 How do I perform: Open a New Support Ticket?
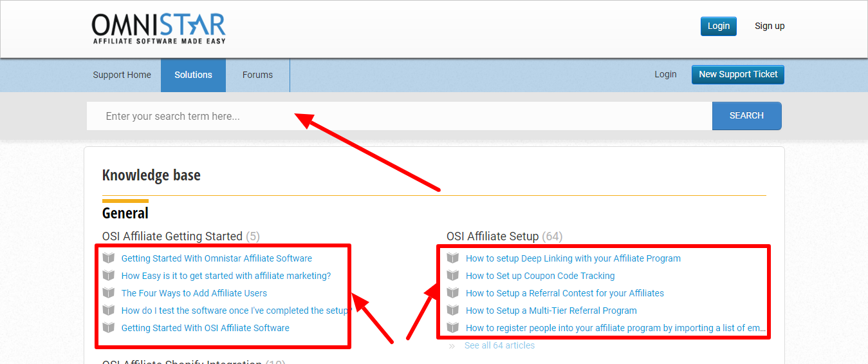pos(738,74)
